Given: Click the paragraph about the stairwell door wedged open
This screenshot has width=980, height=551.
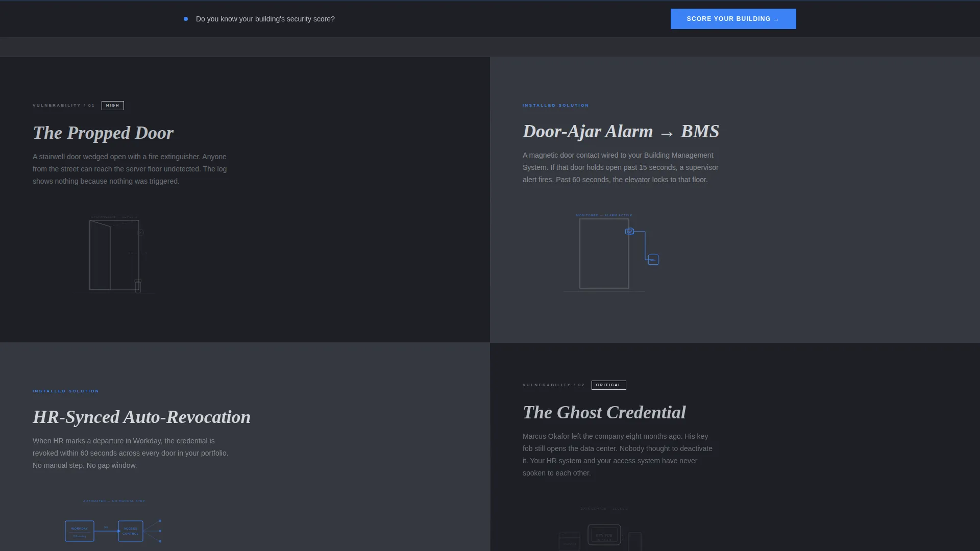Looking at the screenshot, I should [x=130, y=169].
